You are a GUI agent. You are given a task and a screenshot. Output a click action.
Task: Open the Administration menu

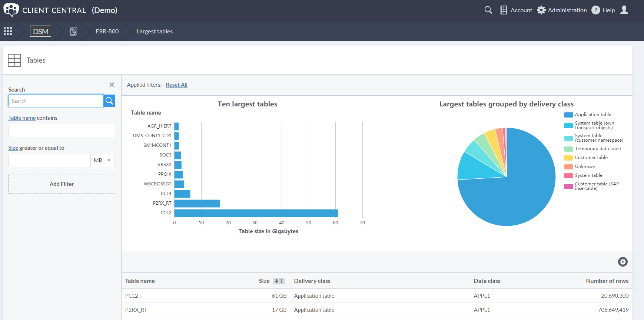(x=562, y=10)
